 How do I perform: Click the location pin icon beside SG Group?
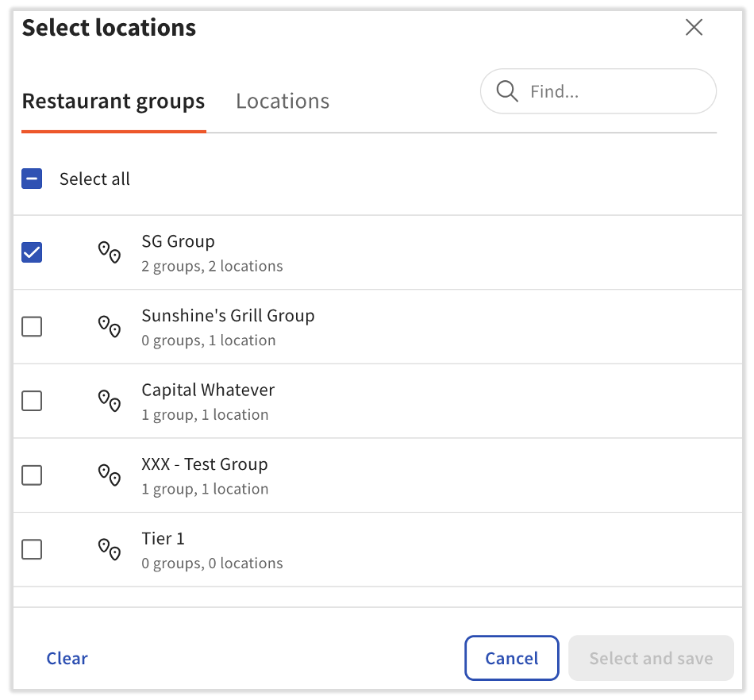[110, 252]
